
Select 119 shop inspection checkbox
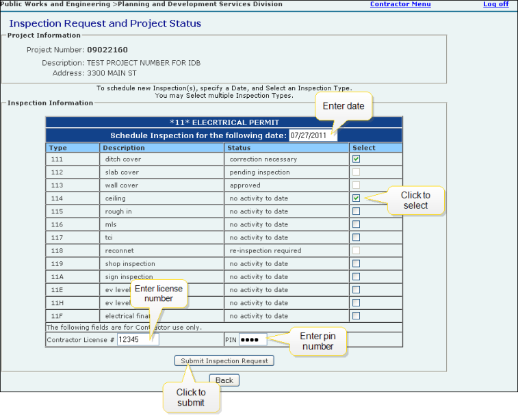coord(356,263)
